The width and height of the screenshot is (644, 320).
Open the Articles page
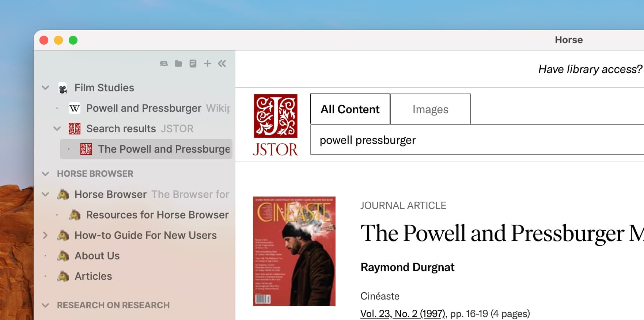(93, 276)
